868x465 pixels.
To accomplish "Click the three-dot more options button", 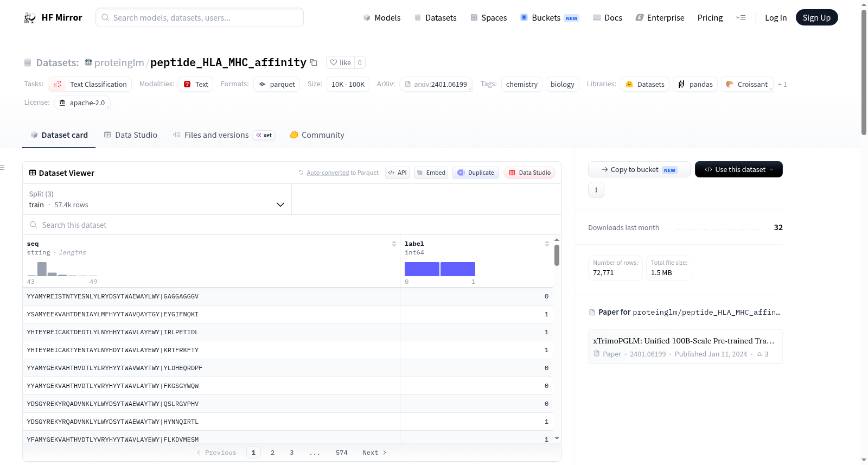I will pos(596,190).
